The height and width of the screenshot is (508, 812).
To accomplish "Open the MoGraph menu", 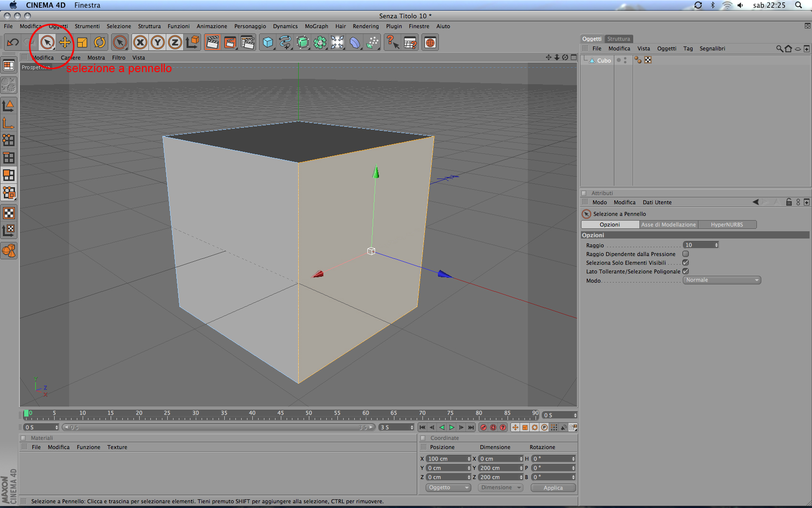I will [x=317, y=26].
